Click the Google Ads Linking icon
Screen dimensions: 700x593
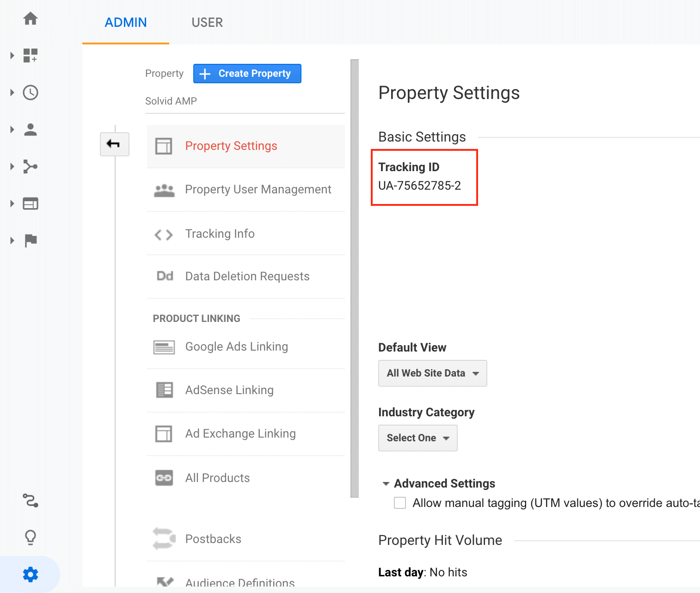(164, 347)
